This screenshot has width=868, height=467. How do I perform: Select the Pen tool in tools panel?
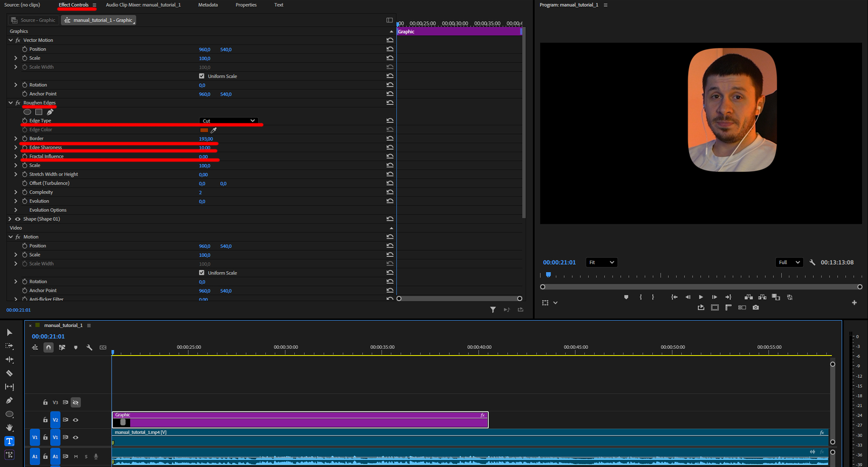(x=9, y=400)
